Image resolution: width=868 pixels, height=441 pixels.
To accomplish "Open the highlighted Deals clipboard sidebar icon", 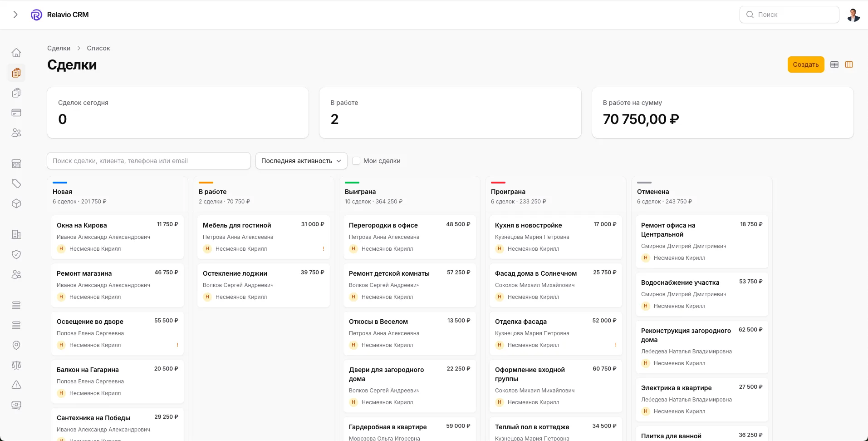I will (16, 73).
